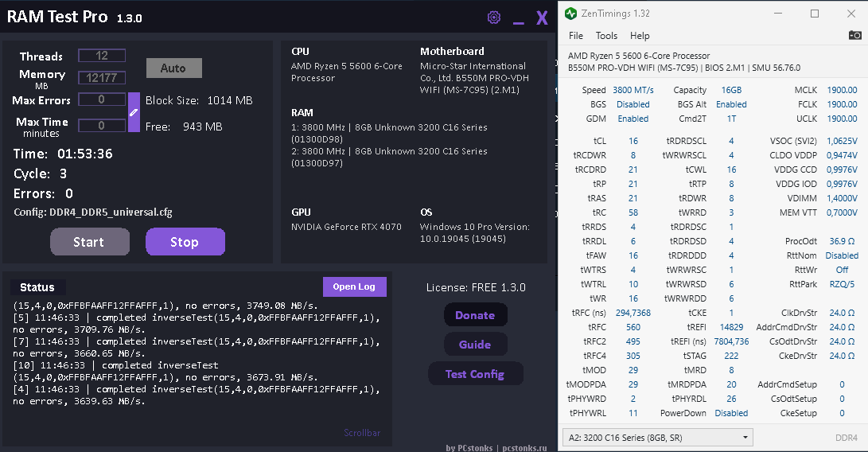The width and height of the screenshot is (868, 452).
Task: Click the tRFC 560 value
Action: [x=633, y=327]
